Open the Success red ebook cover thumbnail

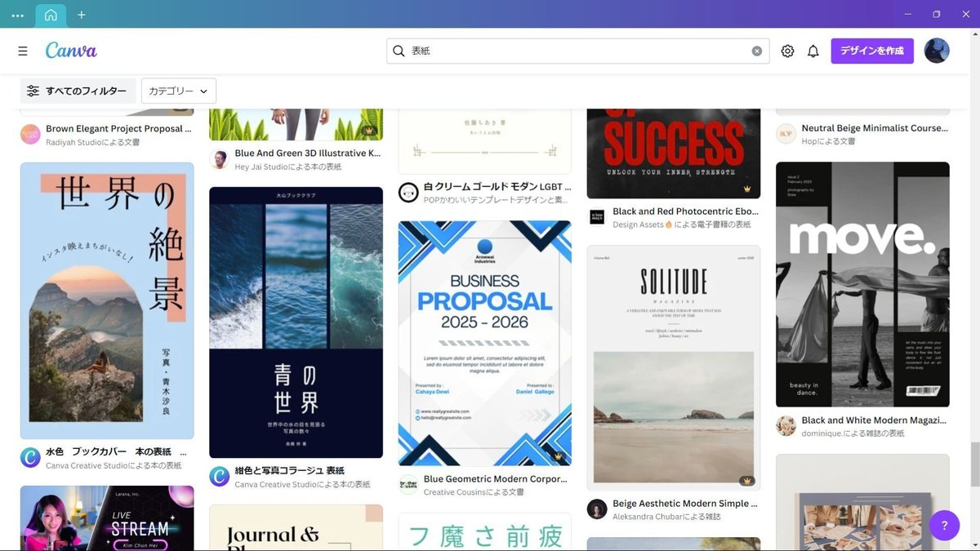click(674, 153)
